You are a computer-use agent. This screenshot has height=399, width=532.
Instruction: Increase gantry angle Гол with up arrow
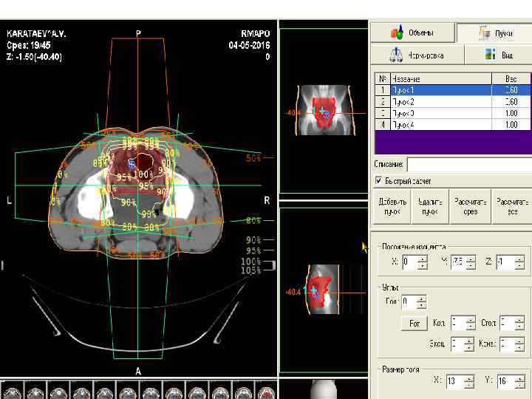point(421,299)
